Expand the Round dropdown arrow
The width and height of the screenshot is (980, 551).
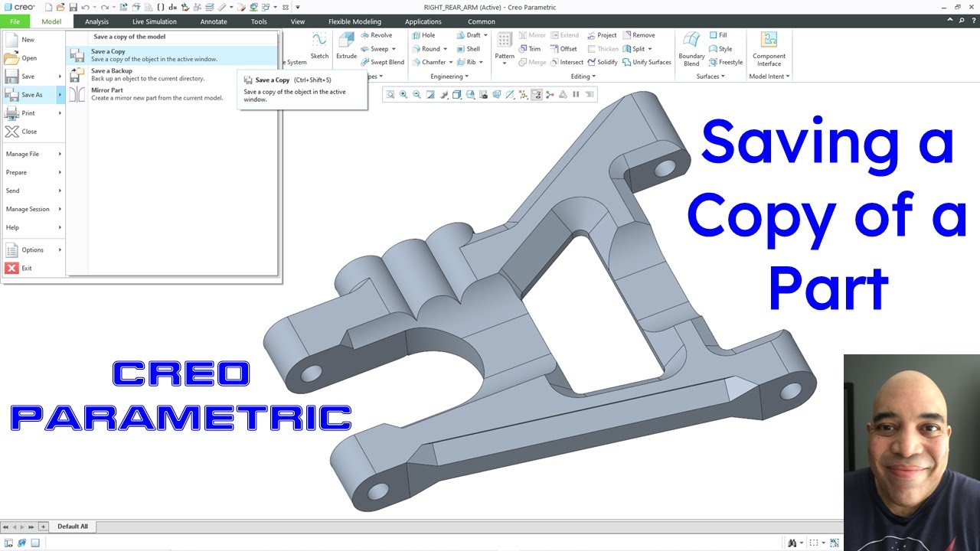point(446,49)
